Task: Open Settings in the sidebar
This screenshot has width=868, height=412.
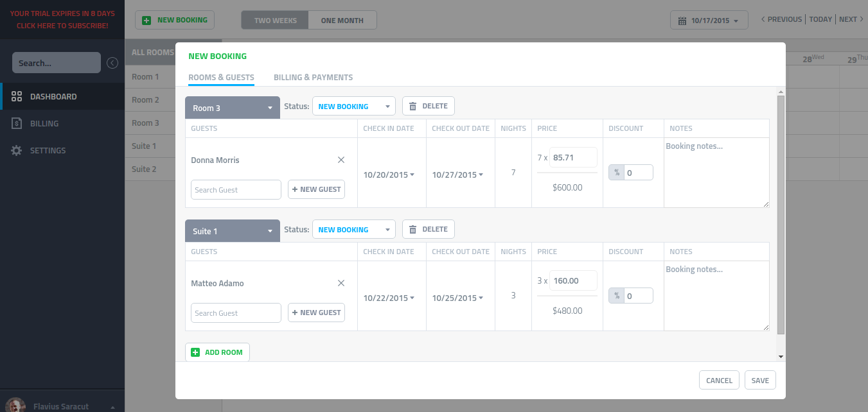Action: [62, 151]
